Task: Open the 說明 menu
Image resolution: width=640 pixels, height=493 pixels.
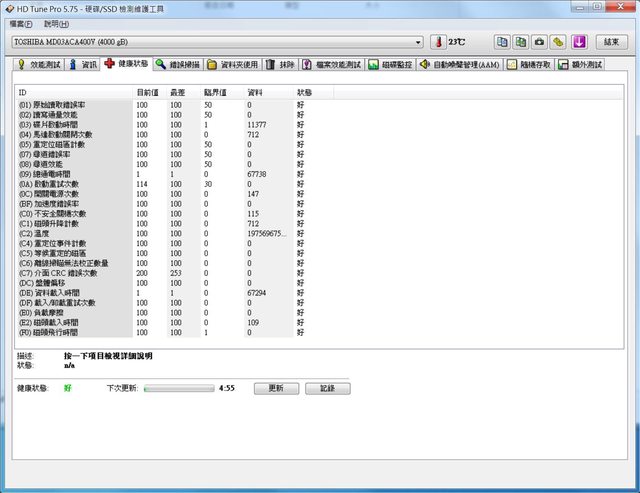Action: pyautogui.click(x=57, y=23)
